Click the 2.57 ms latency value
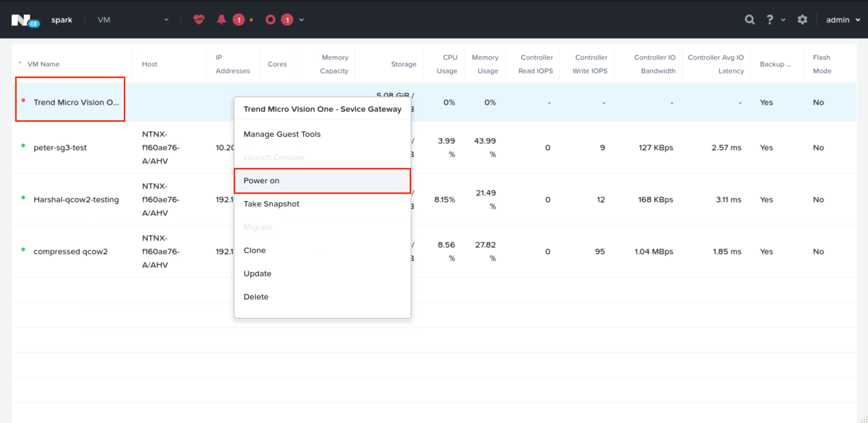The image size is (868, 423). (x=726, y=148)
